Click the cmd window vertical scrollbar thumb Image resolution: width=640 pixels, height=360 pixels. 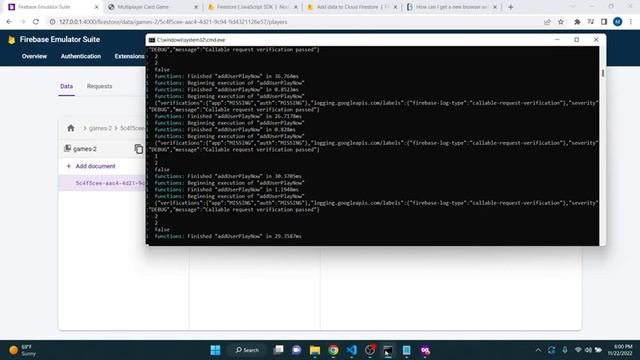click(x=603, y=73)
